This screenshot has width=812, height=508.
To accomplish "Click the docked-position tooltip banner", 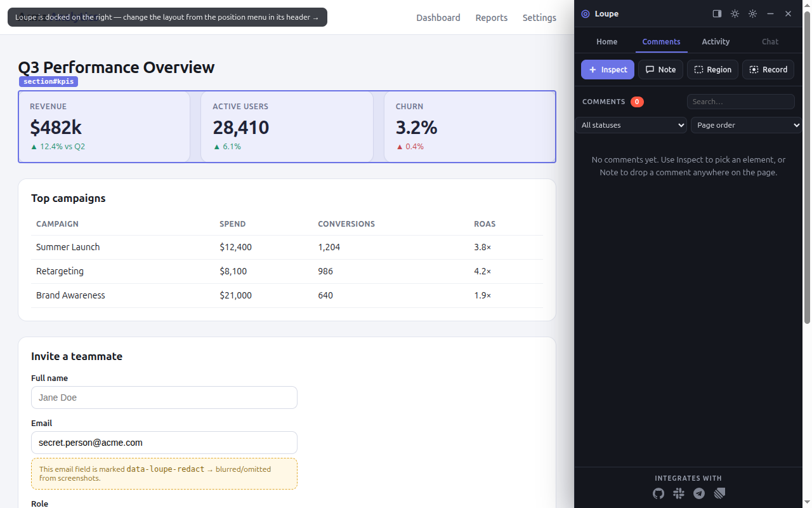I will [x=167, y=17].
